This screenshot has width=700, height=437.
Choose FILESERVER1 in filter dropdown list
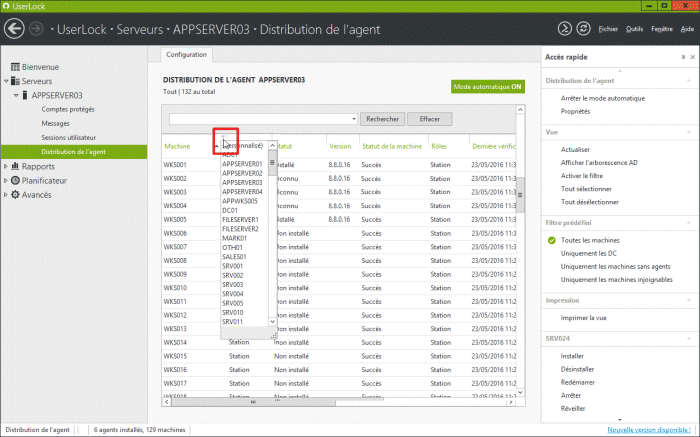[240, 220]
